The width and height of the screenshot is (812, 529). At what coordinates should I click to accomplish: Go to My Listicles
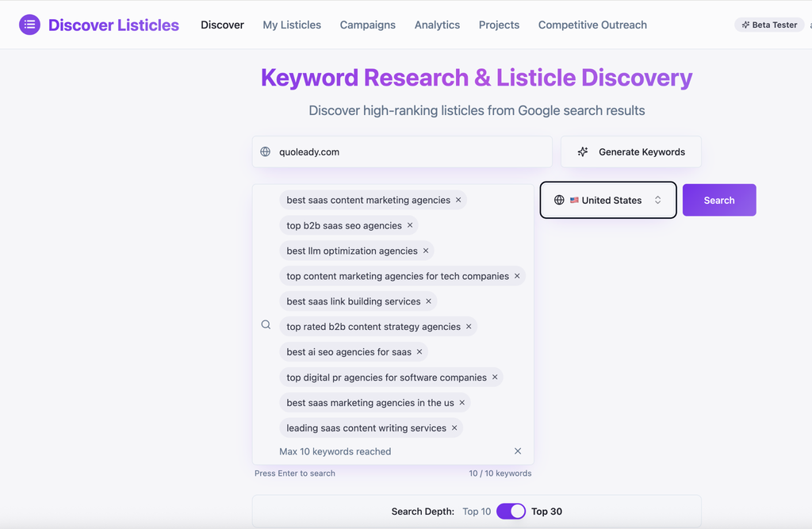click(292, 25)
